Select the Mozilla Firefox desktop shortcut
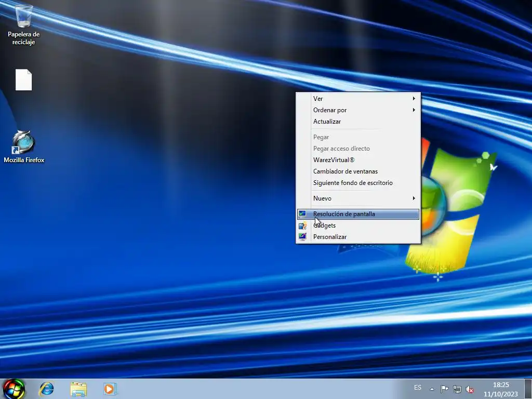 (24, 147)
